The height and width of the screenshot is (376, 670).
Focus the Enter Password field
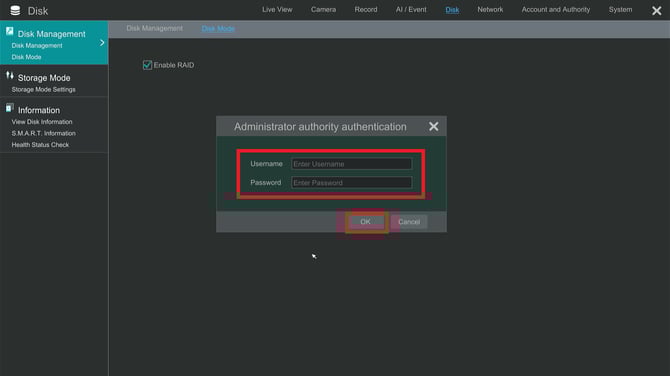[352, 183]
